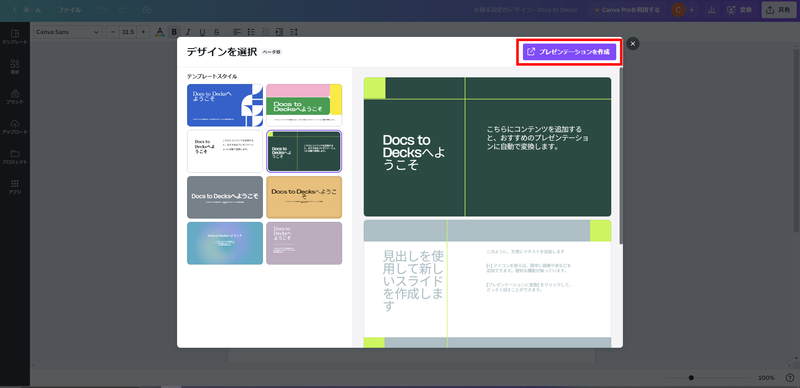Click the zoom slider handle
800x388 pixels.
691,378
